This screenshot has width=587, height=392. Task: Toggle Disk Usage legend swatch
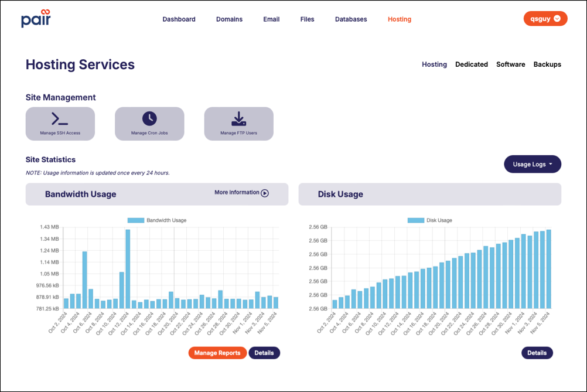415,220
